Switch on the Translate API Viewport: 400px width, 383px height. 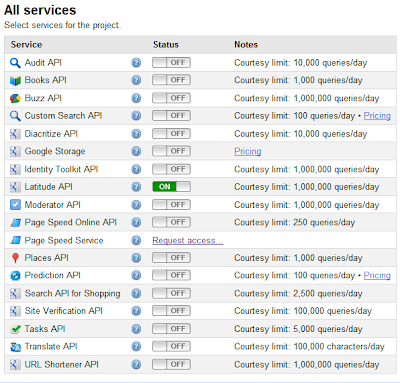click(171, 346)
